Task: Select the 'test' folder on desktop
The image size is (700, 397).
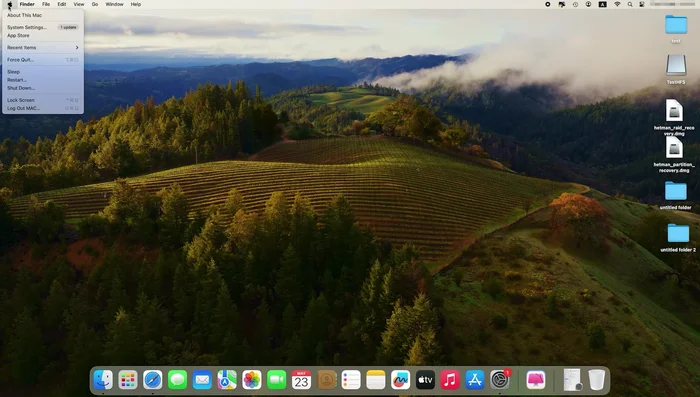Action: 676,25
